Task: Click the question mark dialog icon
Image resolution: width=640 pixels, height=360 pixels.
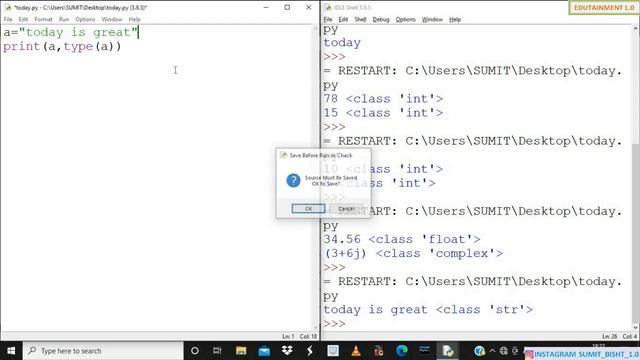Action: click(293, 180)
